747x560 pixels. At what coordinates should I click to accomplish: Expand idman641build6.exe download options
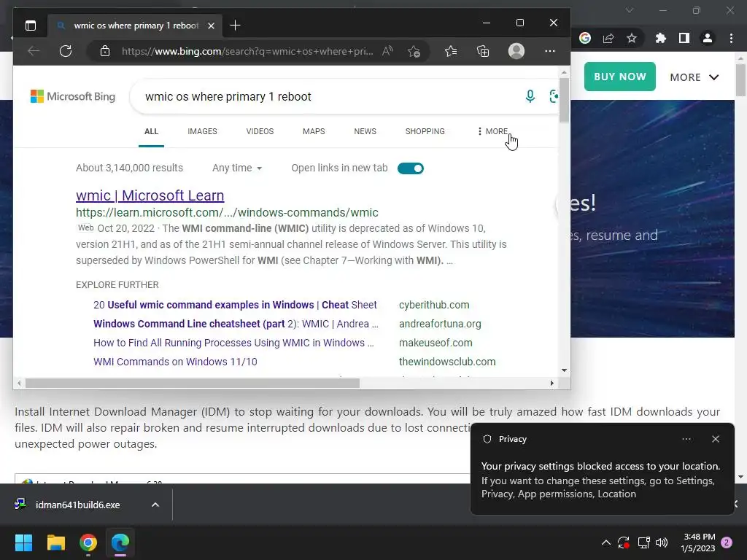pyautogui.click(x=155, y=505)
